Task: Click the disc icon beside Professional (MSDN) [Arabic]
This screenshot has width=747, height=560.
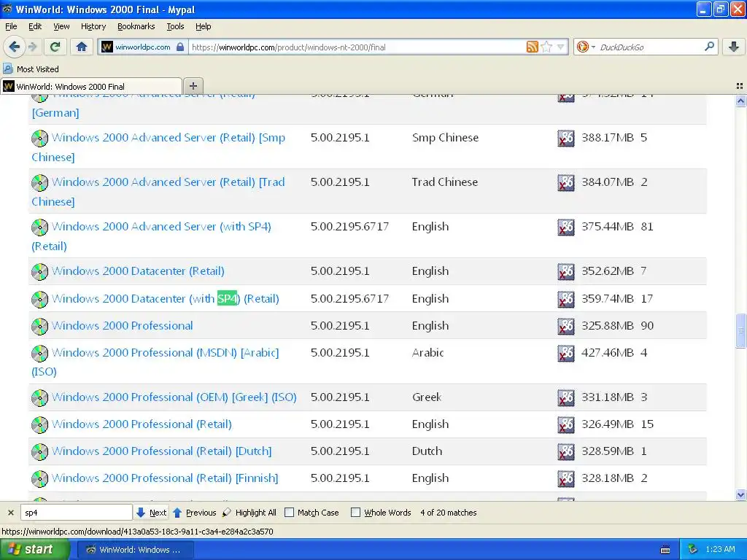Action: [x=39, y=354]
